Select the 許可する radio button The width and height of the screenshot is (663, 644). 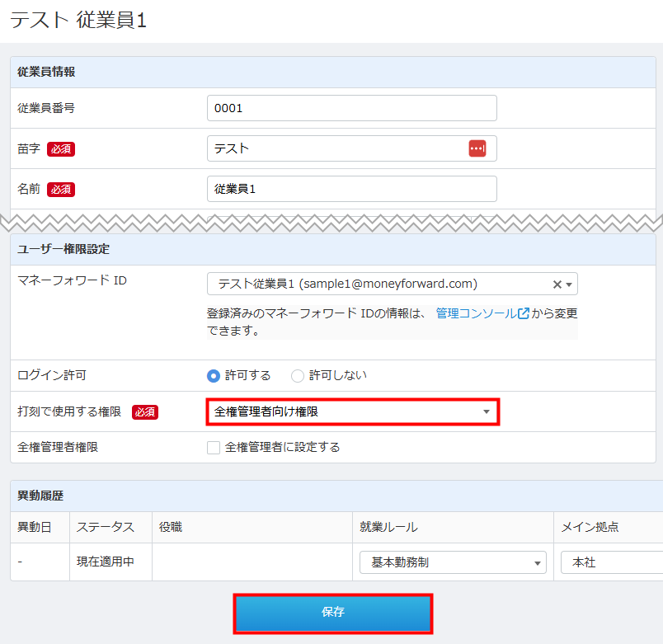214,375
